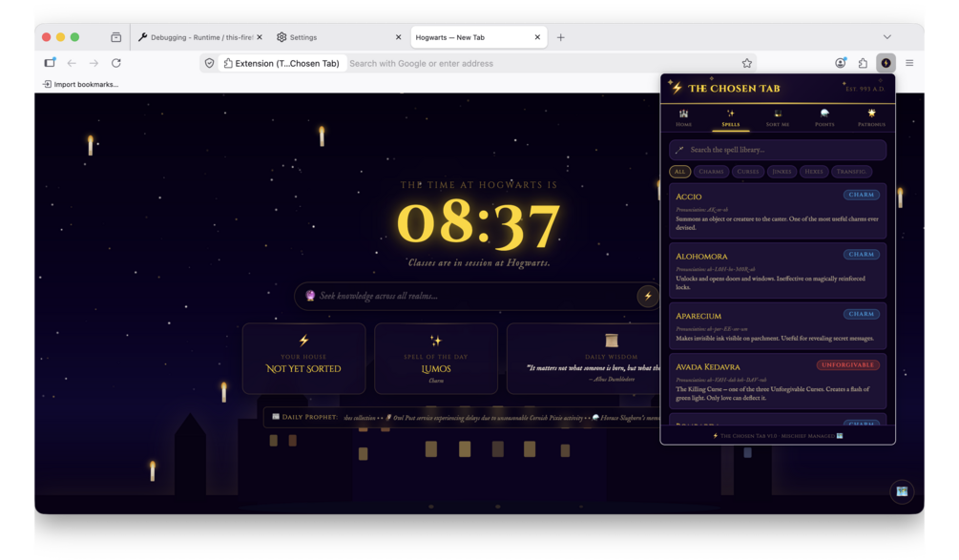Open the Points tab
This screenshot has height=560, width=959.
824,118
